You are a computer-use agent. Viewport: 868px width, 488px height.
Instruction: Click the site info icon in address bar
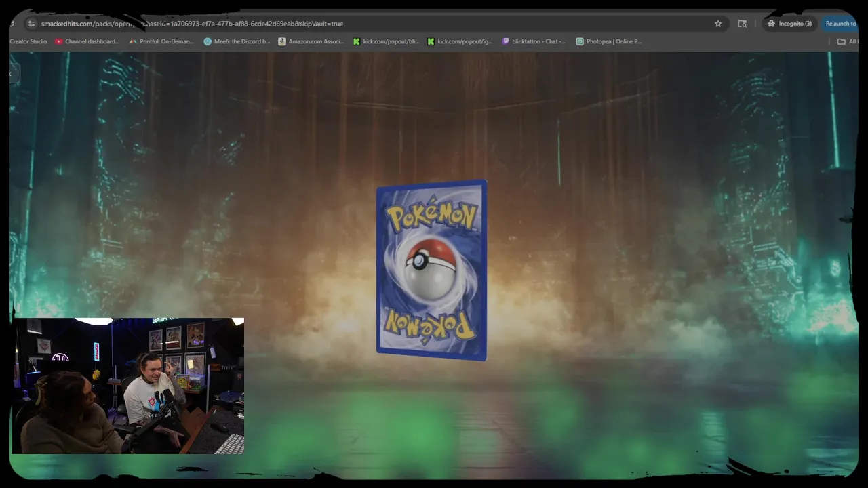[x=31, y=24]
